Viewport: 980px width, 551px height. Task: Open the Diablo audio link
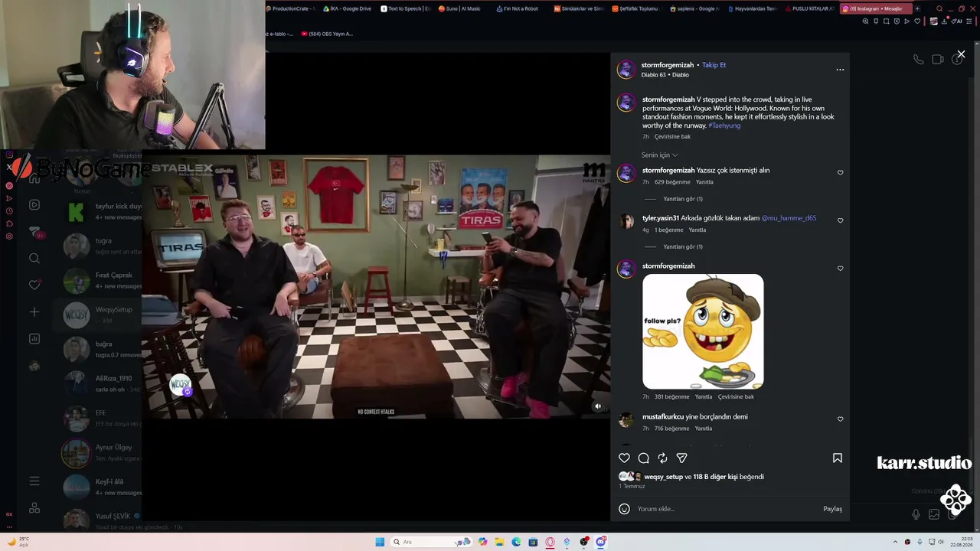click(665, 75)
